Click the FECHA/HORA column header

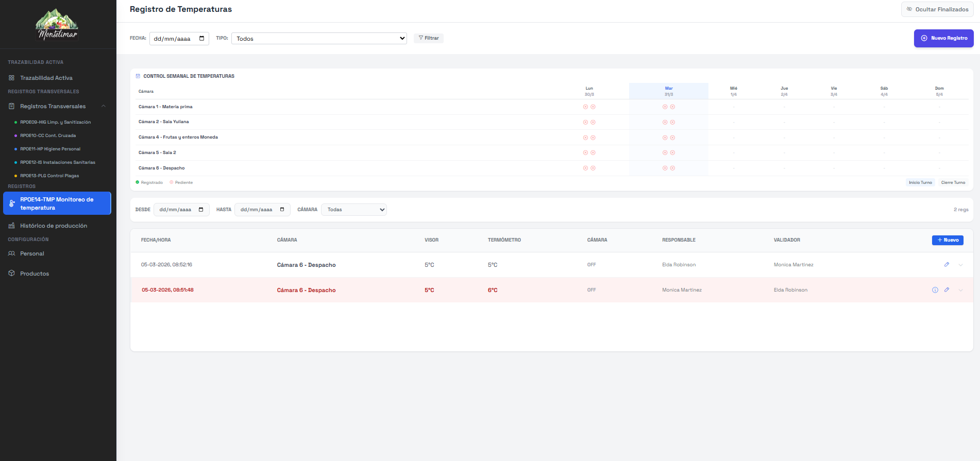point(156,240)
